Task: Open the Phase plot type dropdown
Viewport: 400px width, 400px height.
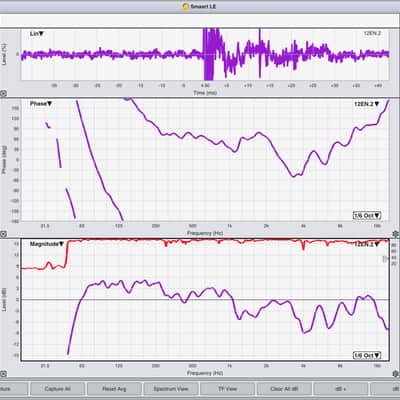Action: pos(41,104)
